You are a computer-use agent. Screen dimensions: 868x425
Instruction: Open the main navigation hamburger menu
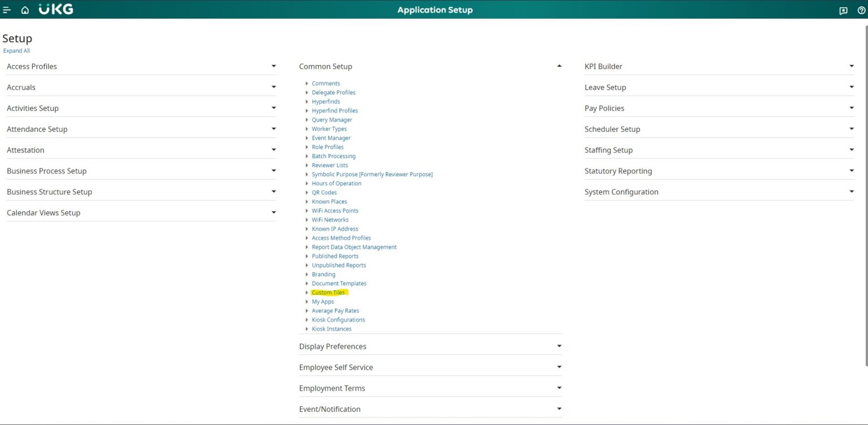pos(6,10)
